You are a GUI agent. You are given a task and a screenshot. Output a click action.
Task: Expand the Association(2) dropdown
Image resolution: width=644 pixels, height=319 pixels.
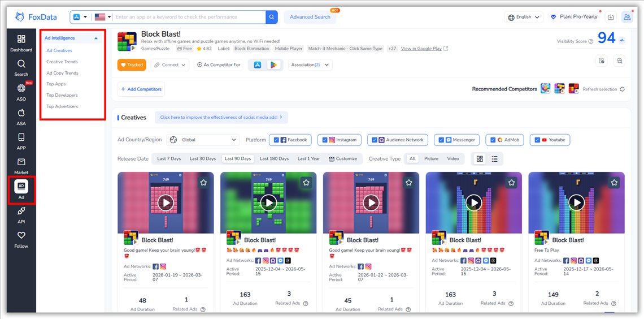310,65
